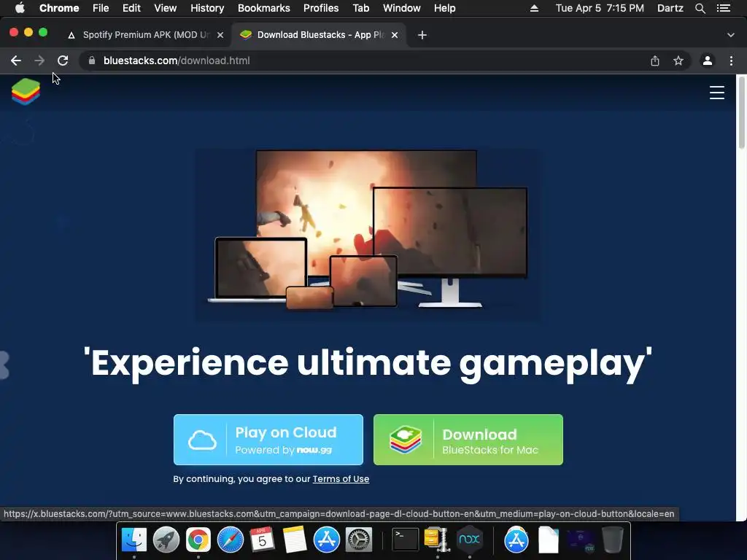Open Finder from the Dock

coord(134,540)
